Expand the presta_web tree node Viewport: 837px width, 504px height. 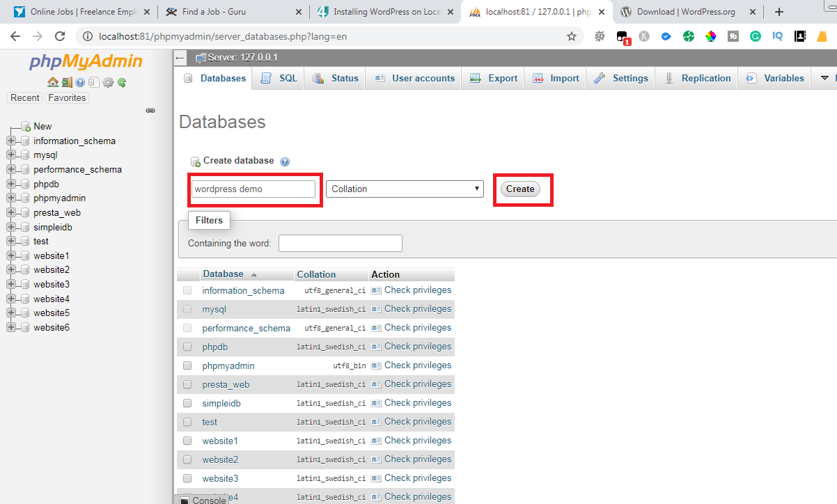tap(11, 212)
